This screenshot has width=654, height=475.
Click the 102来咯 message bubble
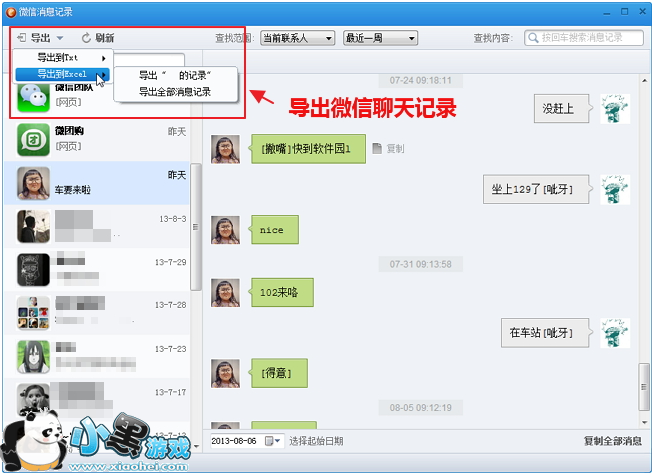click(282, 293)
